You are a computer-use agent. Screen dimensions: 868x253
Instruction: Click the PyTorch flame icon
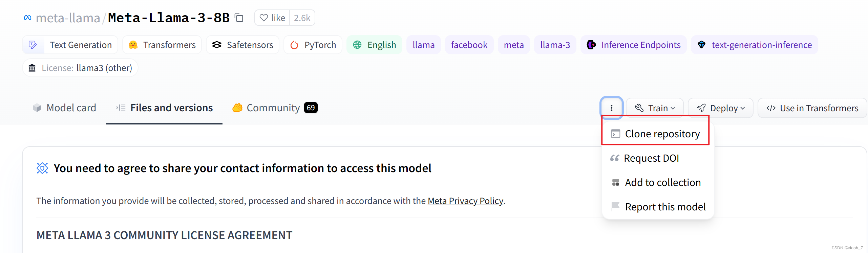(x=294, y=45)
